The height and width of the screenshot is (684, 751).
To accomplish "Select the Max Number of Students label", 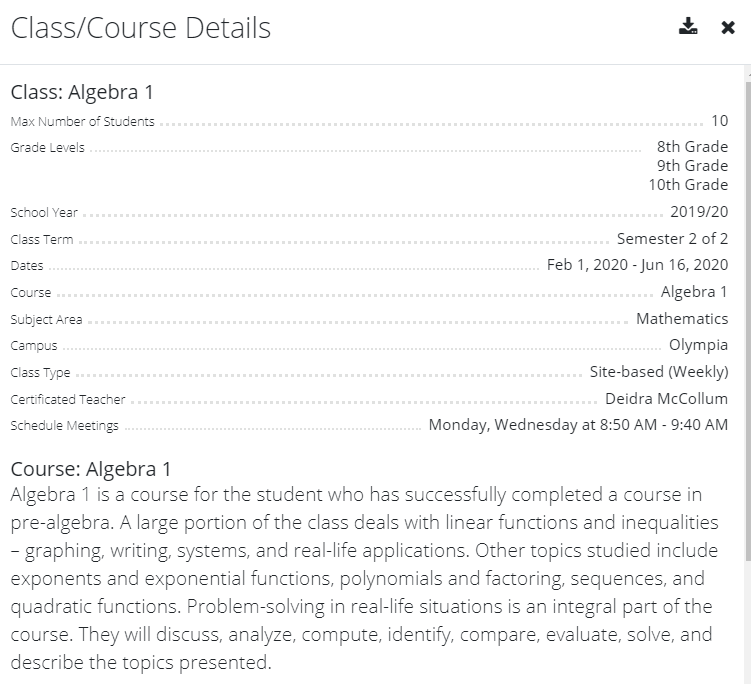I will 82,122.
